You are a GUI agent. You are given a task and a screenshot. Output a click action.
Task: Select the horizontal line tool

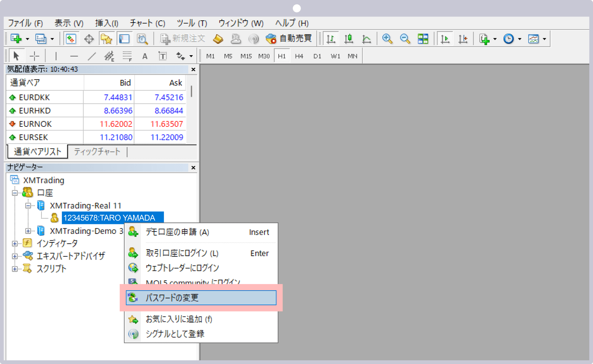[x=74, y=56]
